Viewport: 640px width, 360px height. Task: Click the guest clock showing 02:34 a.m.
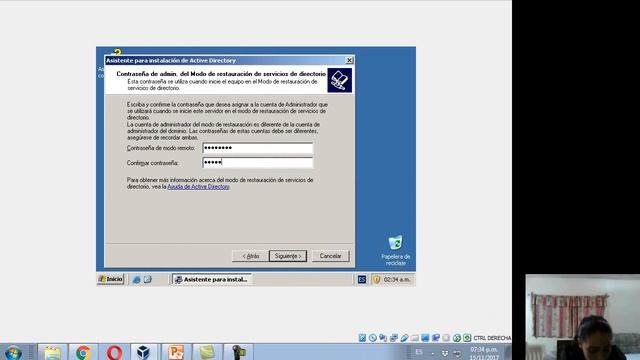pyautogui.click(x=397, y=280)
